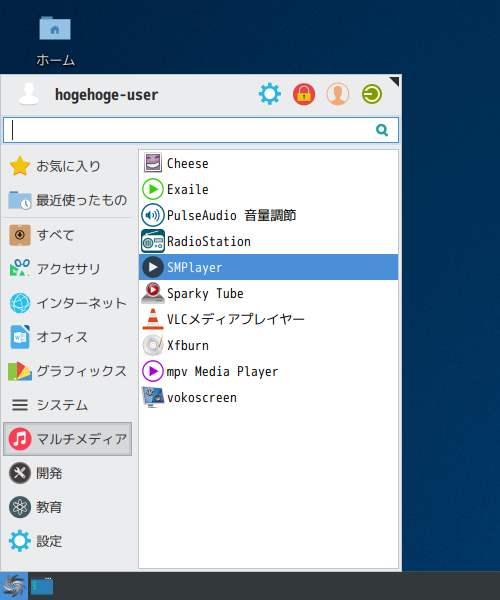Open vokoscreen screen recorder
Screen dimensions: 500x600
(x=268, y=397)
